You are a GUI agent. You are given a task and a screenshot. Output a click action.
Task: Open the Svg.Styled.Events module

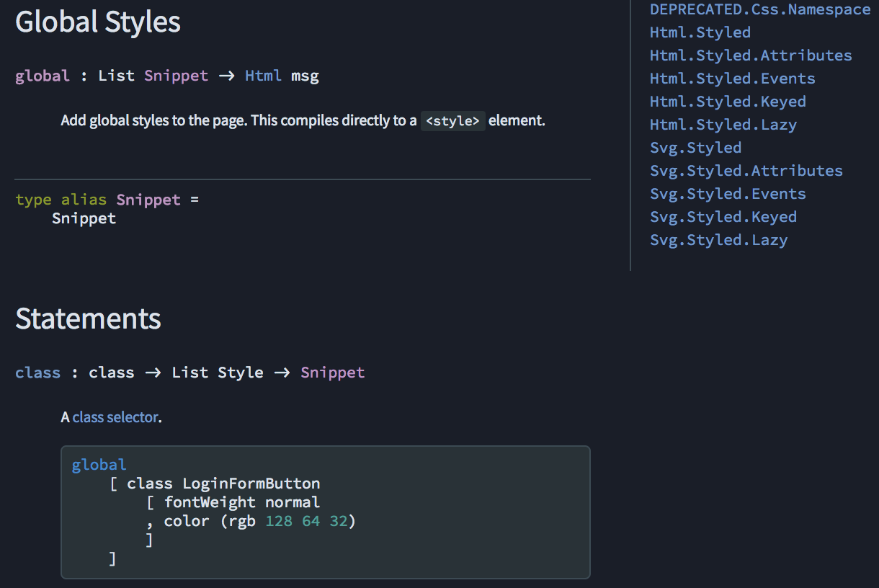point(728,194)
